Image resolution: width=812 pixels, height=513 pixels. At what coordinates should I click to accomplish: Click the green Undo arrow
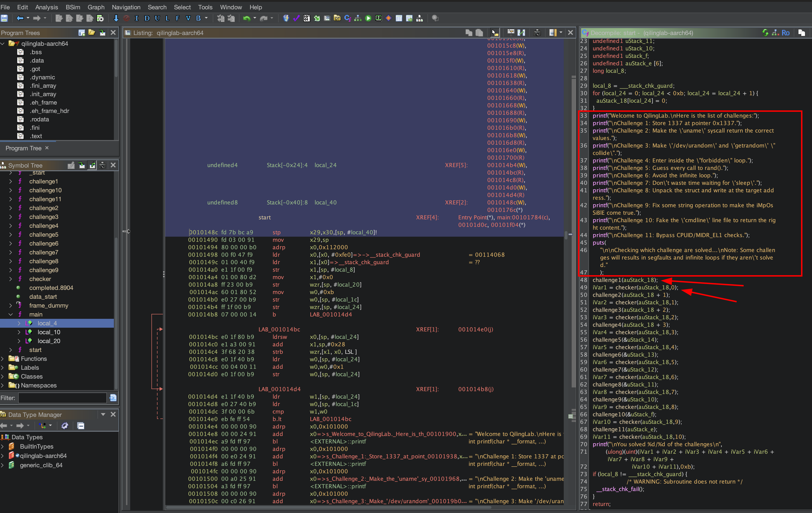[247, 18]
